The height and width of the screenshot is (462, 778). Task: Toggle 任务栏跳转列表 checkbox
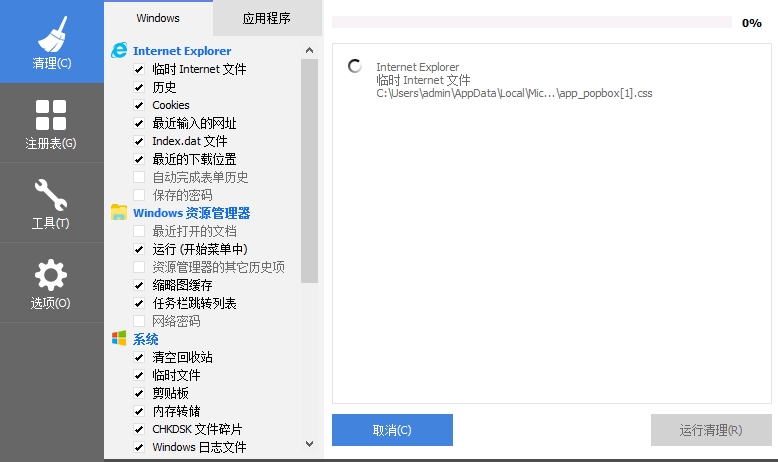[x=139, y=303]
